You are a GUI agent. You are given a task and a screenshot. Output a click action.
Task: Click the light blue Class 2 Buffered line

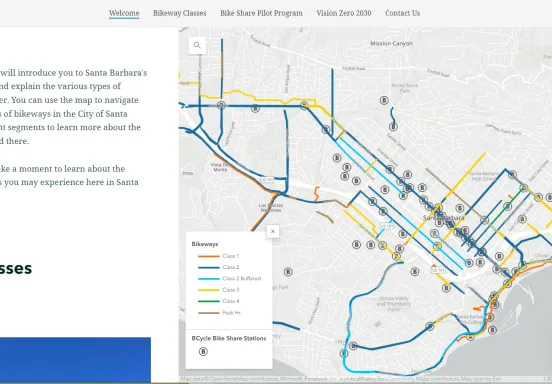point(209,279)
